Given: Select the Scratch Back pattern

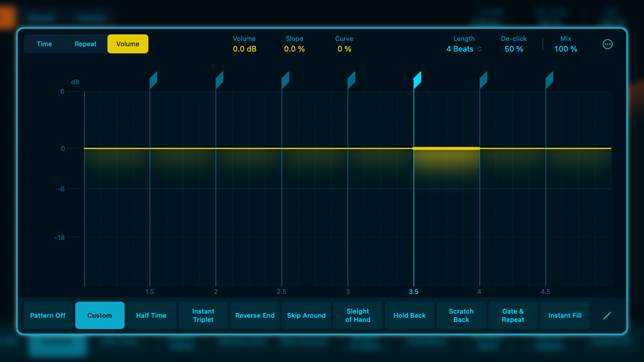Looking at the screenshot, I should (461, 315).
